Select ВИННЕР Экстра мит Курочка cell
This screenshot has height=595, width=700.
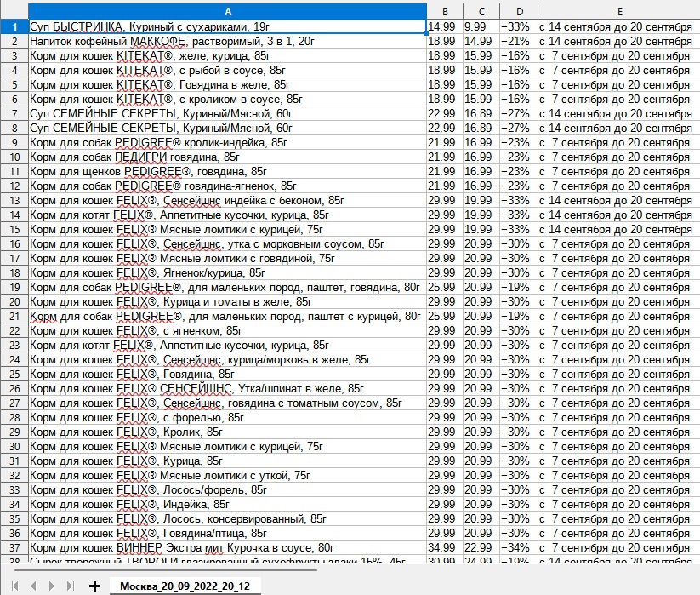pyautogui.click(x=227, y=547)
